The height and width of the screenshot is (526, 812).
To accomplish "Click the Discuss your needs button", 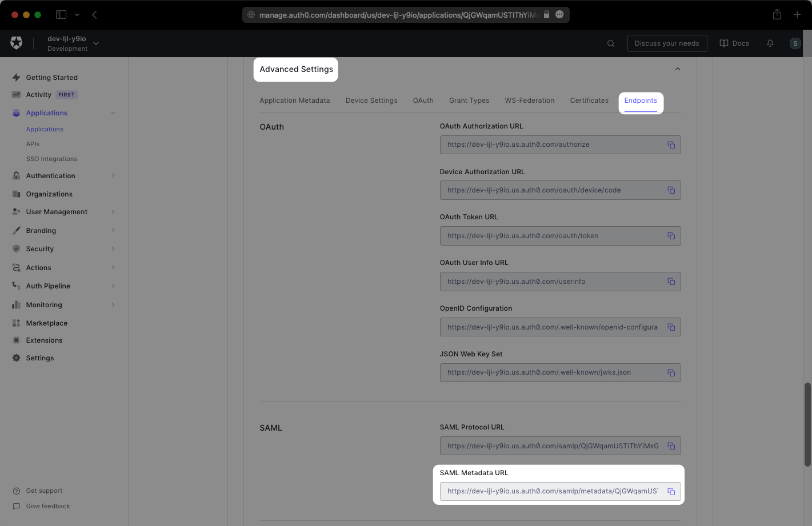I will pos(667,43).
